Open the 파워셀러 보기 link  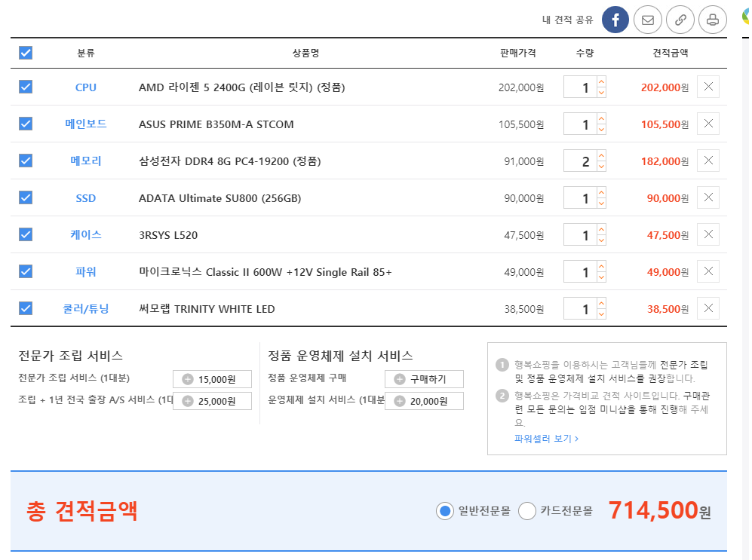[x=546, y=439]
